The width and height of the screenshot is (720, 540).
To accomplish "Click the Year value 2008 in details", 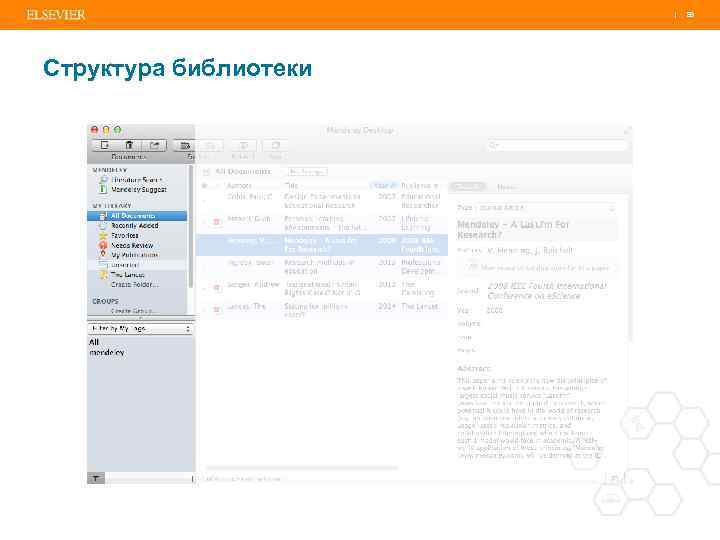I will [x=495, y=310].
